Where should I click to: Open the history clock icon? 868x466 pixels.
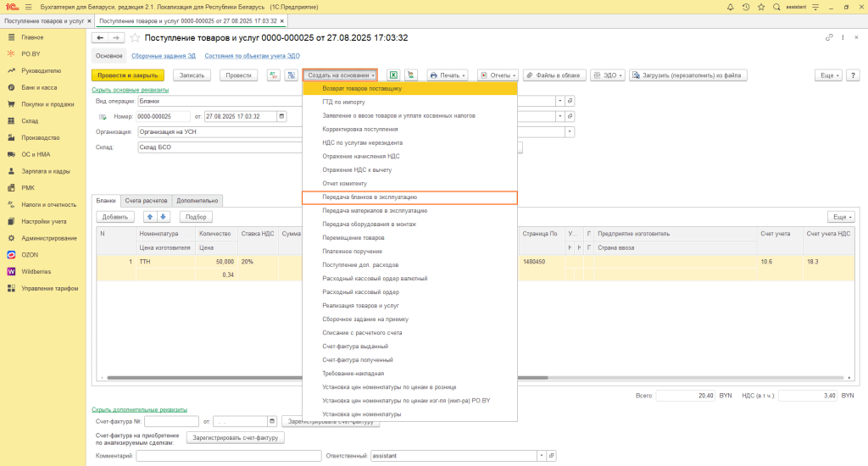click(746, 7)
